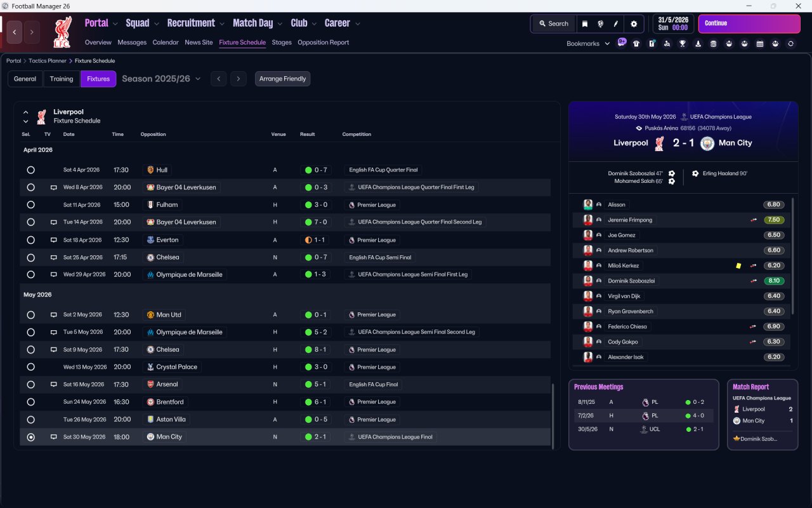Open the calendar grid bookmark icon
Screen dimensions: 812x508
(x=759, y=44)
